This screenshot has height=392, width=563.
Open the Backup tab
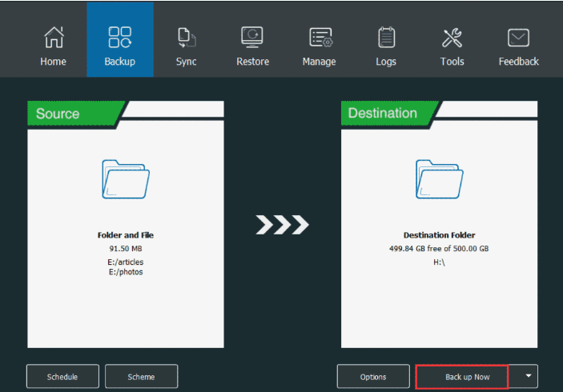click(x=120, y=39)
